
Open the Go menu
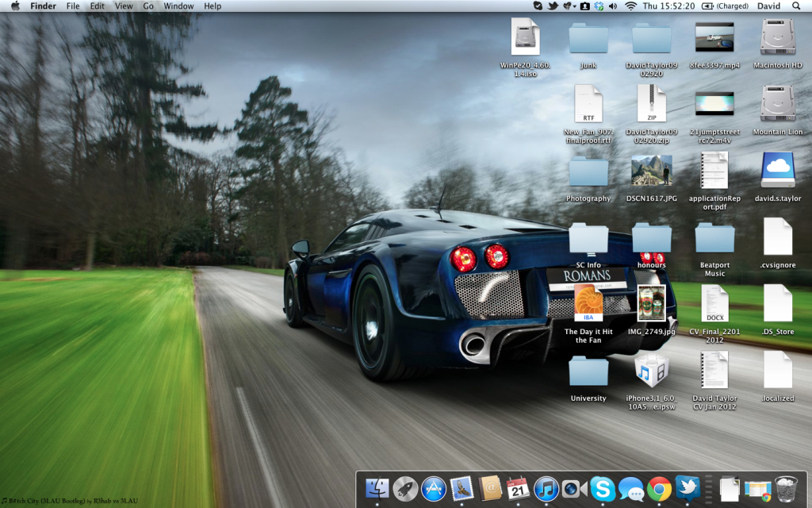tap(148, 6)
